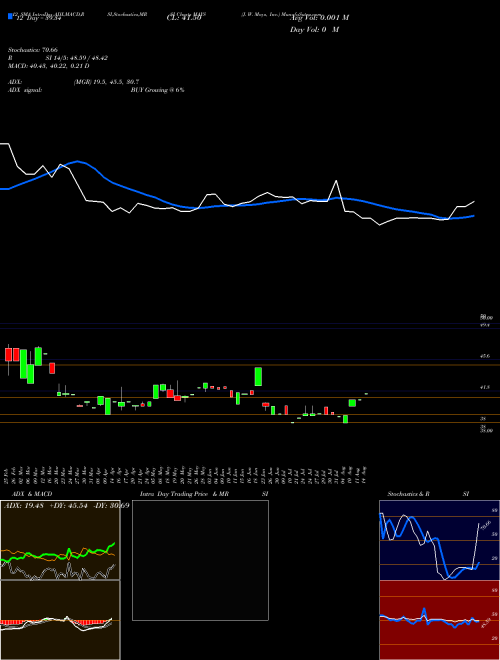
Task: Select 'Intra Day Trading Price & MR' heading
Action: 185,494
